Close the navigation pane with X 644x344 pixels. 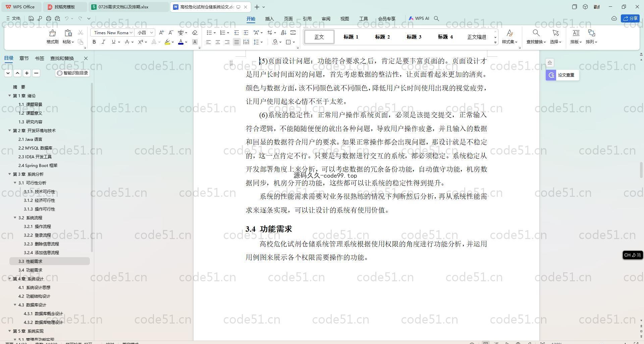pyautogui.click(x=86, y=58)
